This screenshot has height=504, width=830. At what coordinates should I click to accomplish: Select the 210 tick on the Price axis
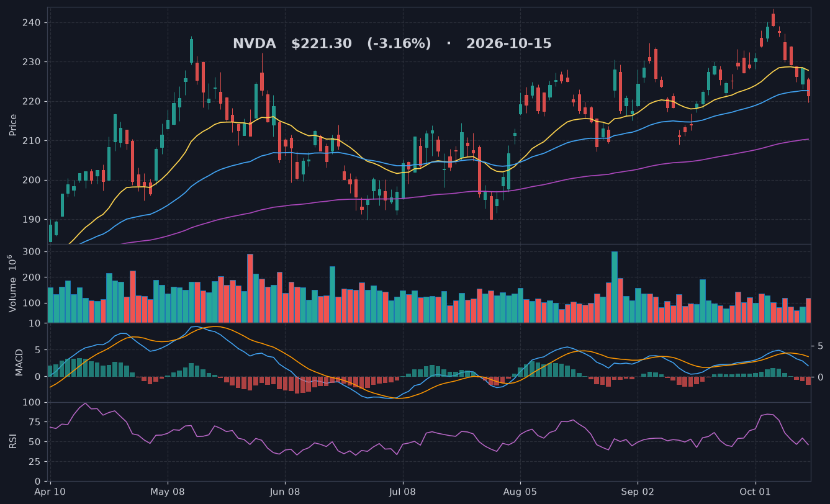tap(31, 141)
